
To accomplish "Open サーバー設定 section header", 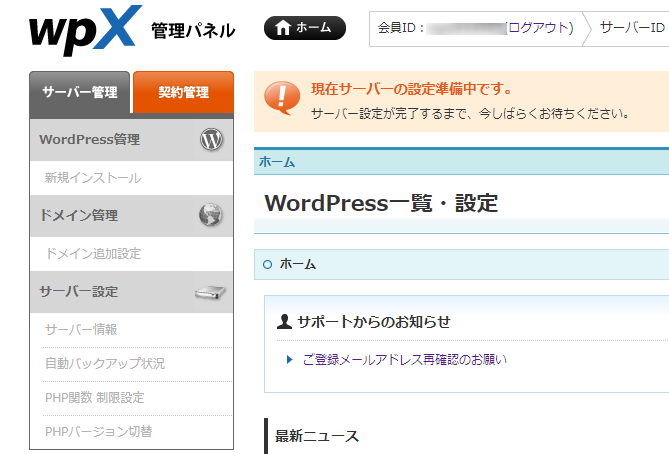I will coord(131,292).
